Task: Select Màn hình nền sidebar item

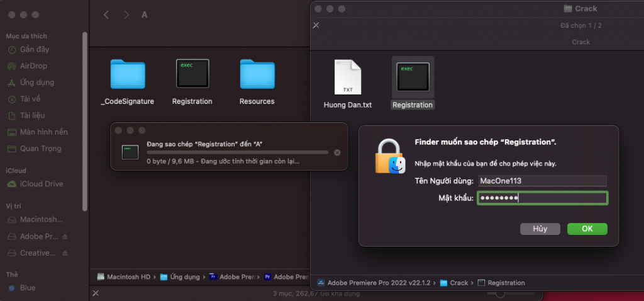Action: 43,132
